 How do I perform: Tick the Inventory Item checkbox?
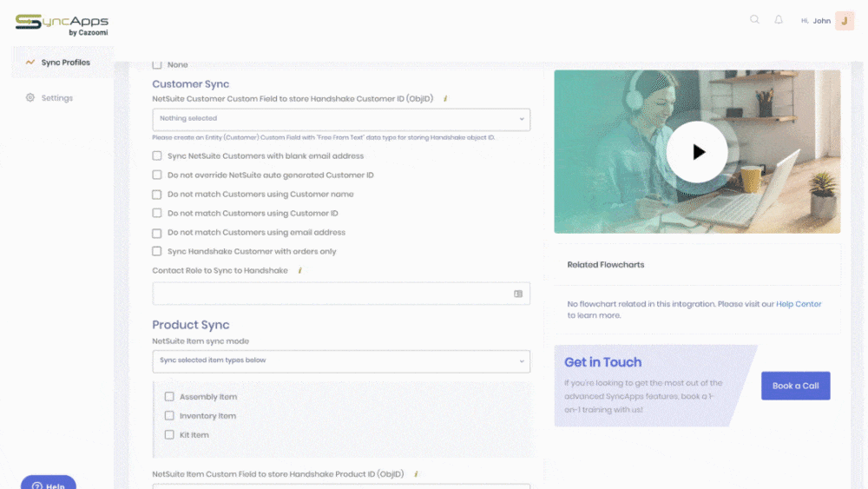[x=169, y=416]
